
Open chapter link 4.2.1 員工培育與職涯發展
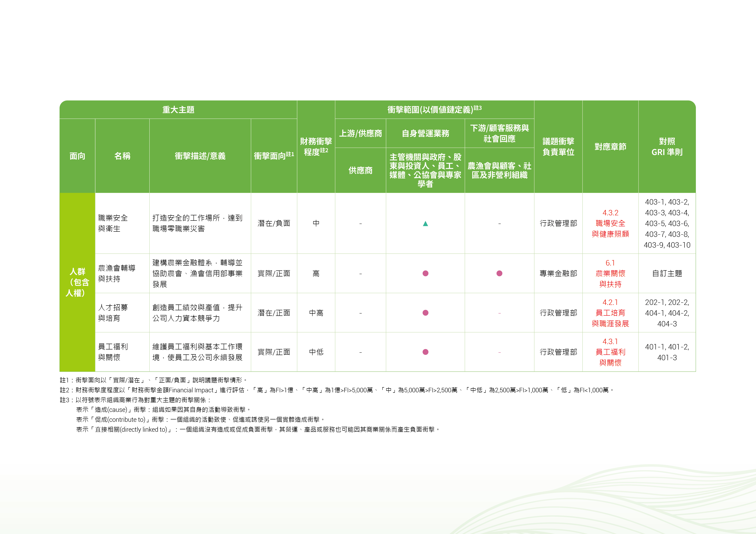pos(610,313)
